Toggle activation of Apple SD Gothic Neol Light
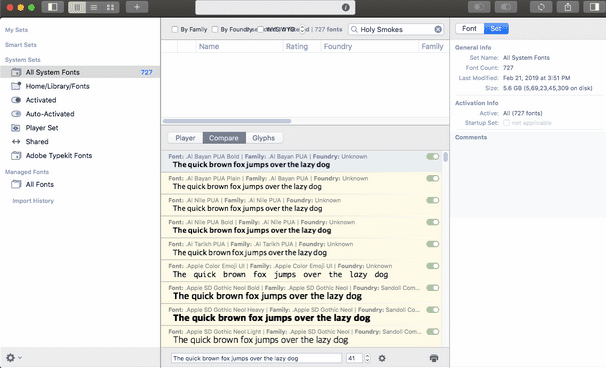The image size is (606, 368). point(432,332)
